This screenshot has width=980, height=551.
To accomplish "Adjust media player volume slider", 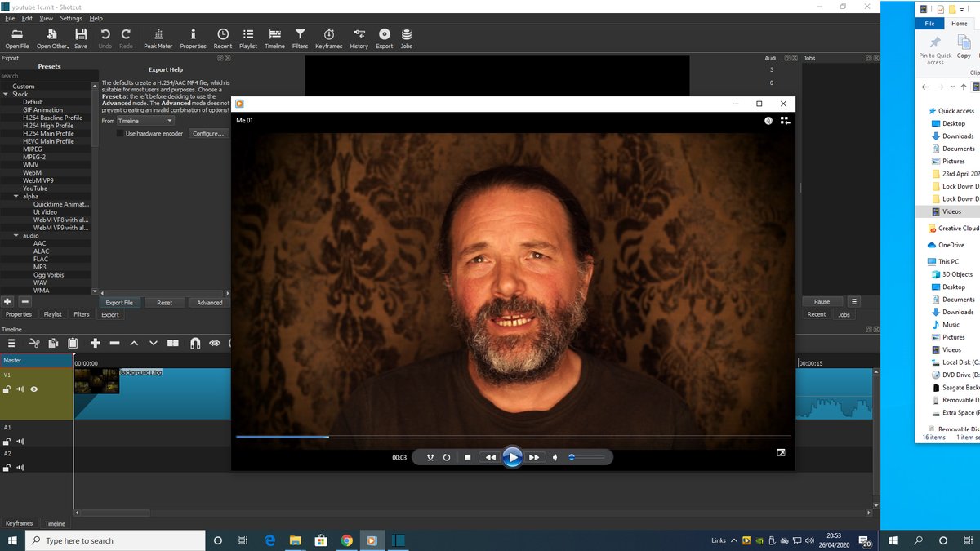I will pyautogui.click(x=586, y=457).
